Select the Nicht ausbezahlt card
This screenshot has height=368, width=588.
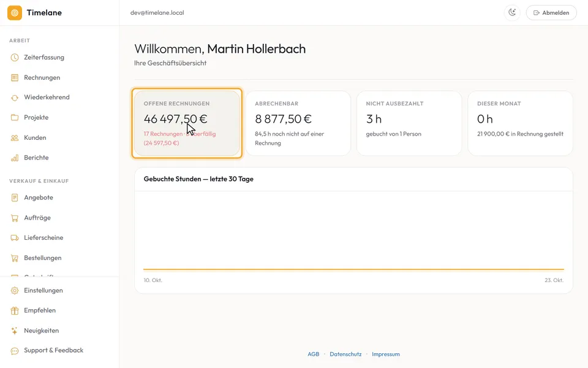pyautogui.click(x=409, y=123)
